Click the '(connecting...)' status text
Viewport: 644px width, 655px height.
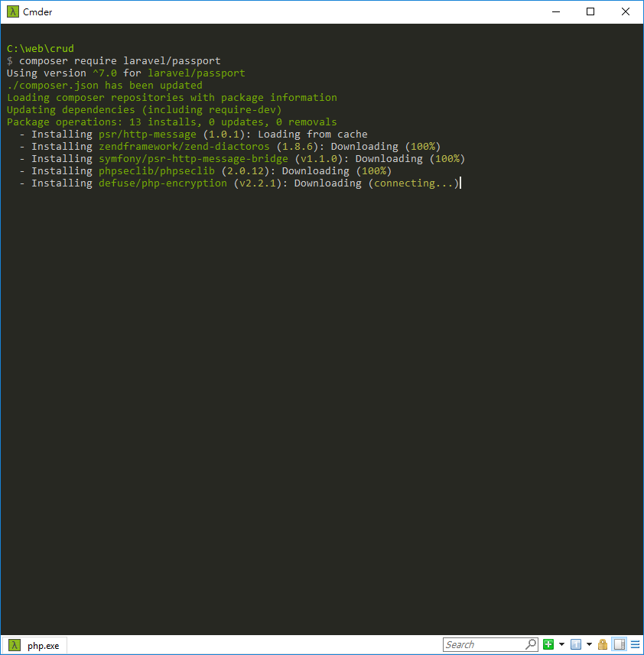(413, 183)
